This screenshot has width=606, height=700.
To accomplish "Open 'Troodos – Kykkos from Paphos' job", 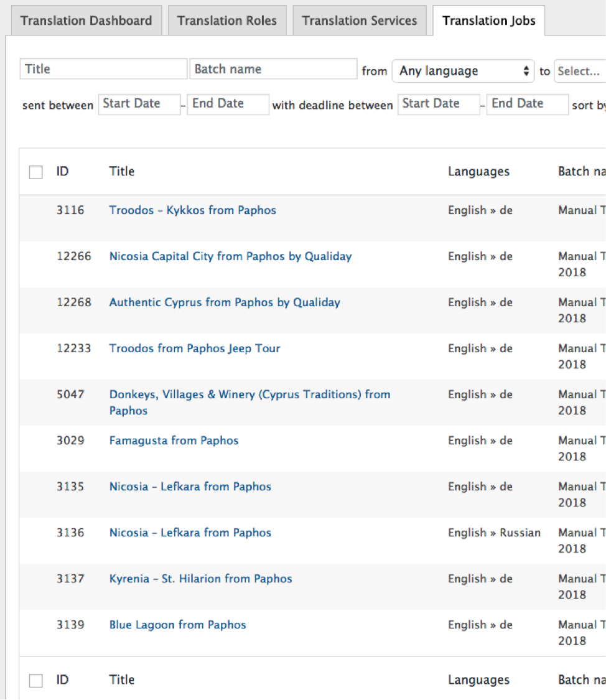I will coord(192,210).
